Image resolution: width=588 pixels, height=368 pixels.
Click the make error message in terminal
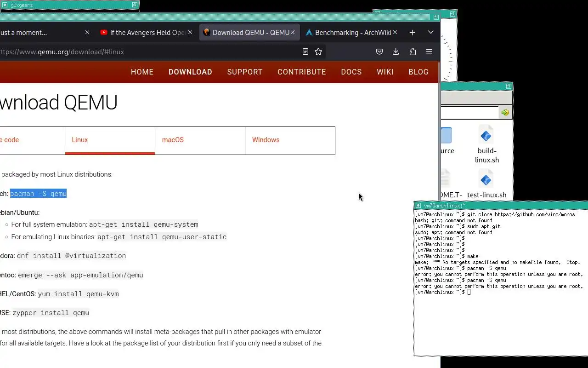(x=498, y=262)
